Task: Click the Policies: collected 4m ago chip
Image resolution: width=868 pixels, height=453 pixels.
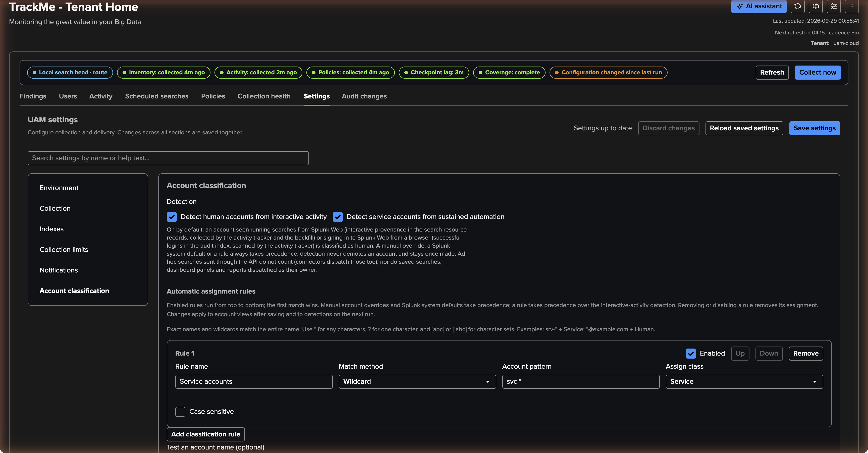Action: 350,72
